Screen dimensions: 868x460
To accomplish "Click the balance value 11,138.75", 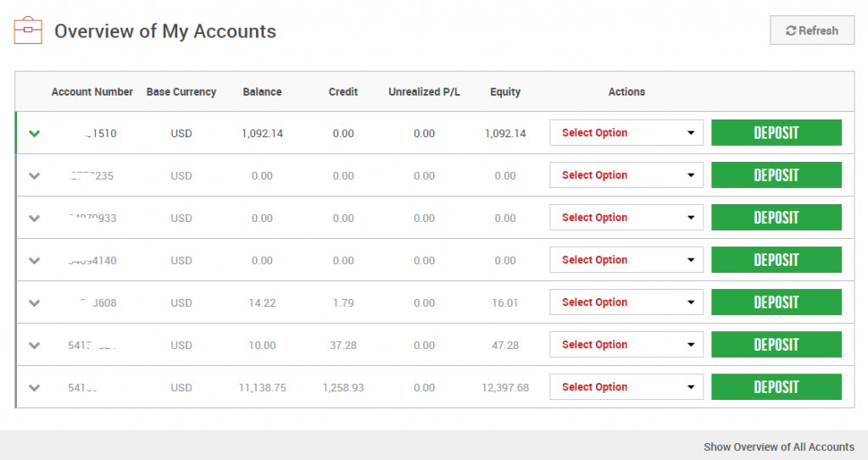I will pyautogui.click(x=262, y=388).
